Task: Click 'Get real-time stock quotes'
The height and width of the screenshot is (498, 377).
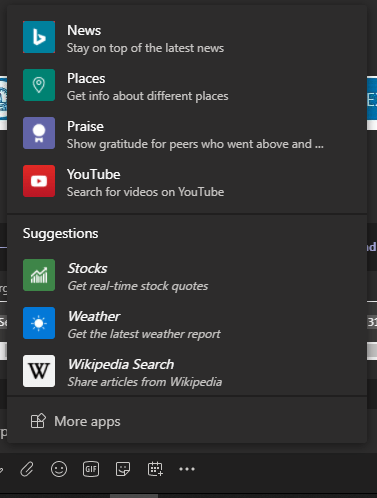Action: tap(138, 286)
